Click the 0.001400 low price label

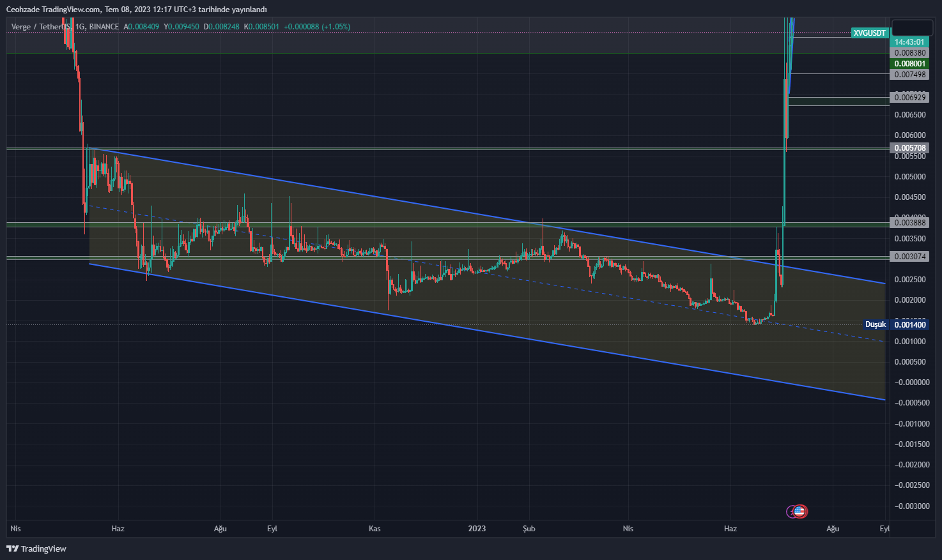(909, 324)
